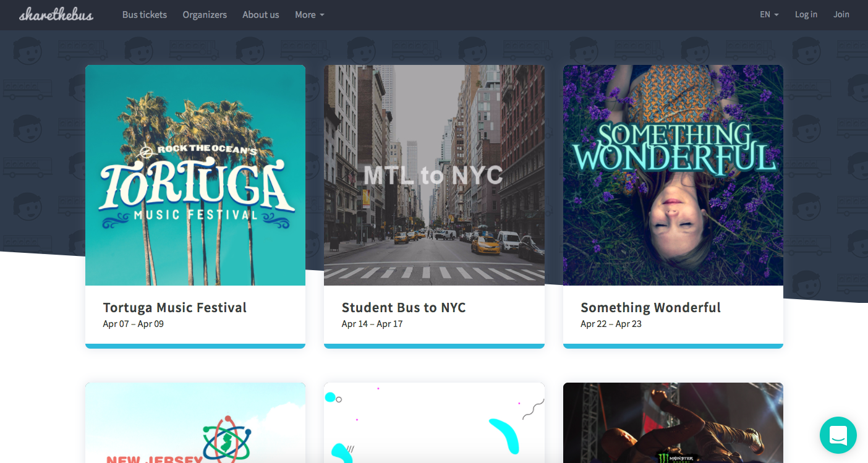Click the Apr 22 – Apr 23 date
Viewport: 868px width, 463px height.
click(x=611, y=324)
